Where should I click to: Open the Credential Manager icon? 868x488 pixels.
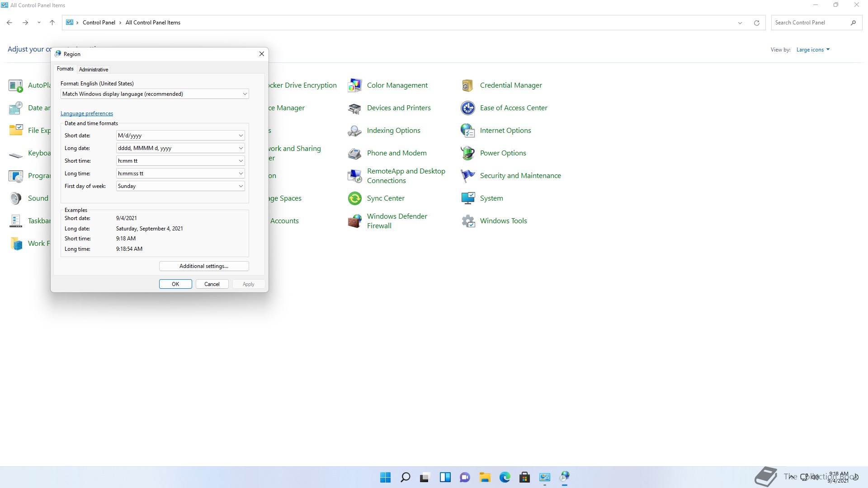[467, 85]
